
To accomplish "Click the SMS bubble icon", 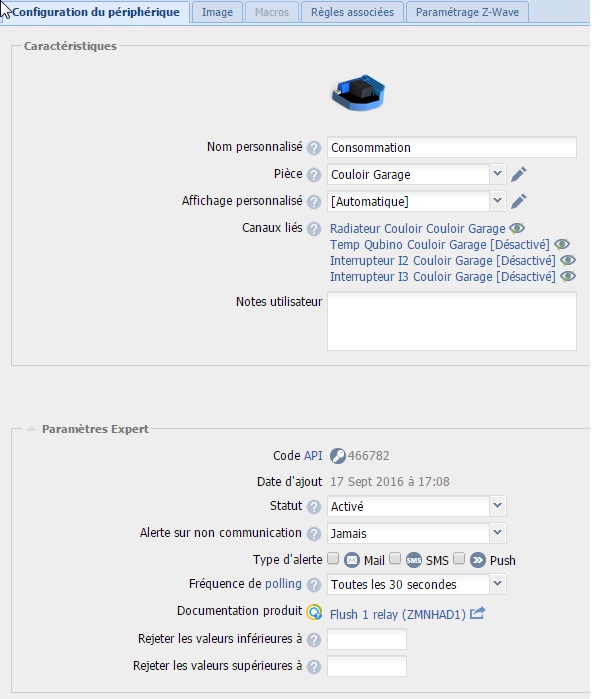I will click(414, 560).
